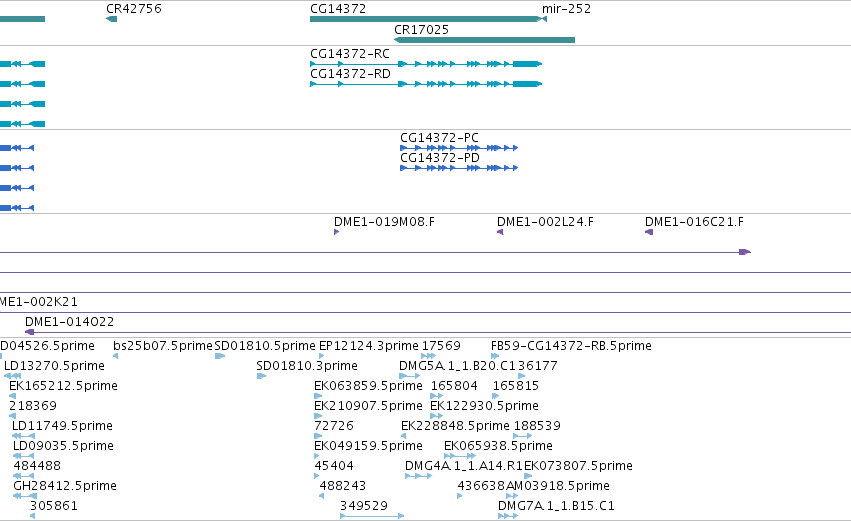Select the 218369 EST label
Viewport: 851px width, 521px height.
click(33, 406)
